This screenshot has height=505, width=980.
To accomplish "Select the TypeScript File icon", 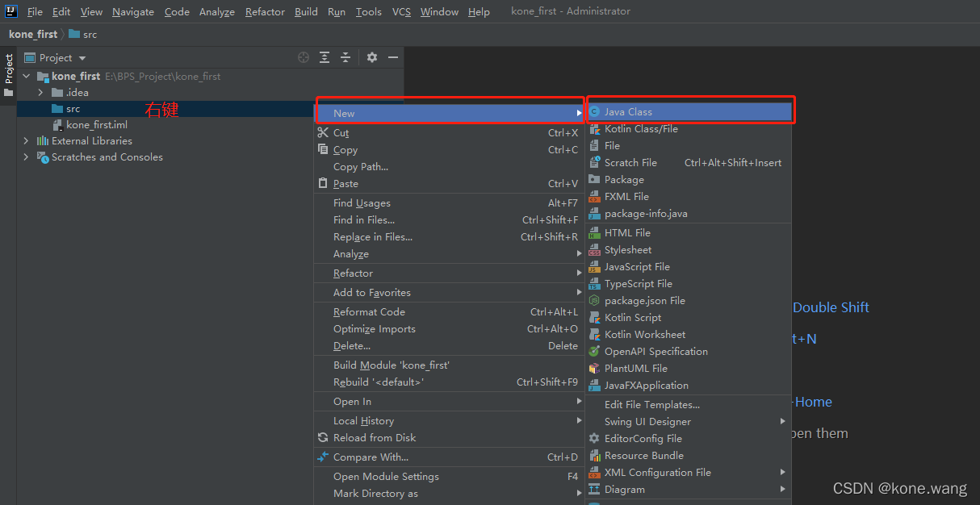I will click(x=595, y=284).
